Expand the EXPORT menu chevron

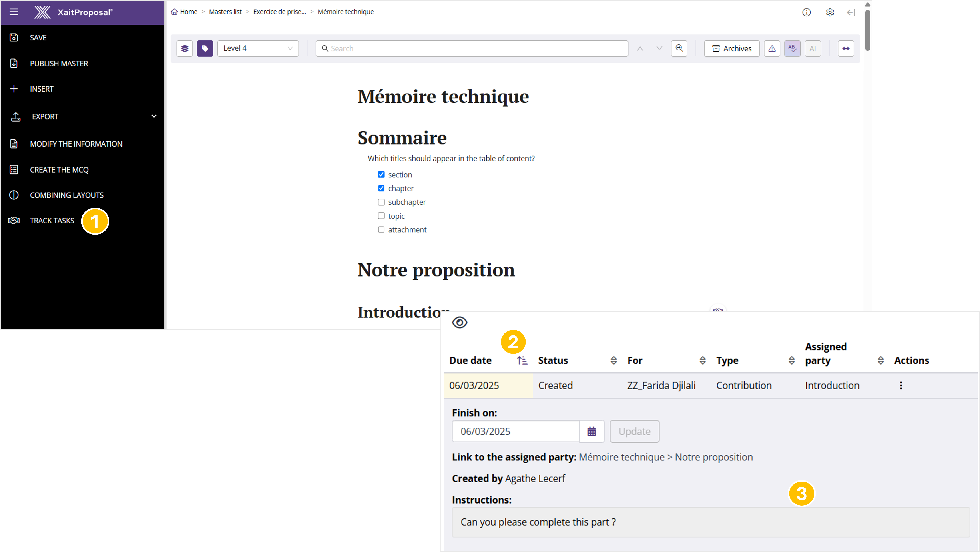pos(154,116)
